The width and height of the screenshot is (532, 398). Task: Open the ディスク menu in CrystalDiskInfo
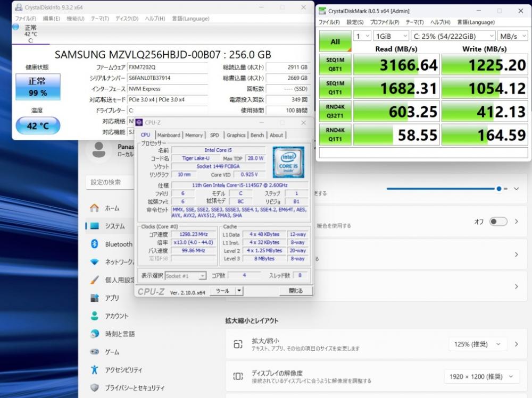(x=127, y=19)
